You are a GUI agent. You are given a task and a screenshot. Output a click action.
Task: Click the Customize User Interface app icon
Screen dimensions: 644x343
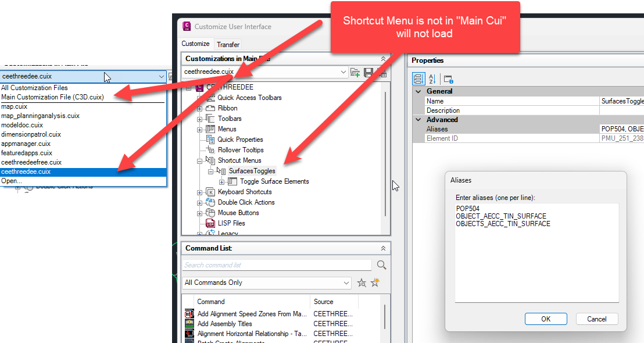(187, 26)
